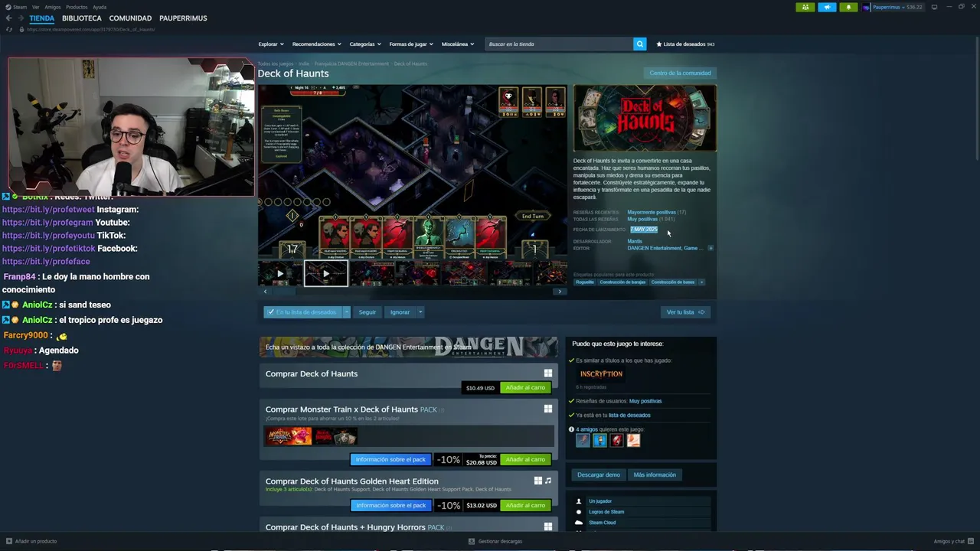This screenshot has height=551, width=980.
Task: Add Golden Heart Edition to cart
Action: (x=525, y=506)
